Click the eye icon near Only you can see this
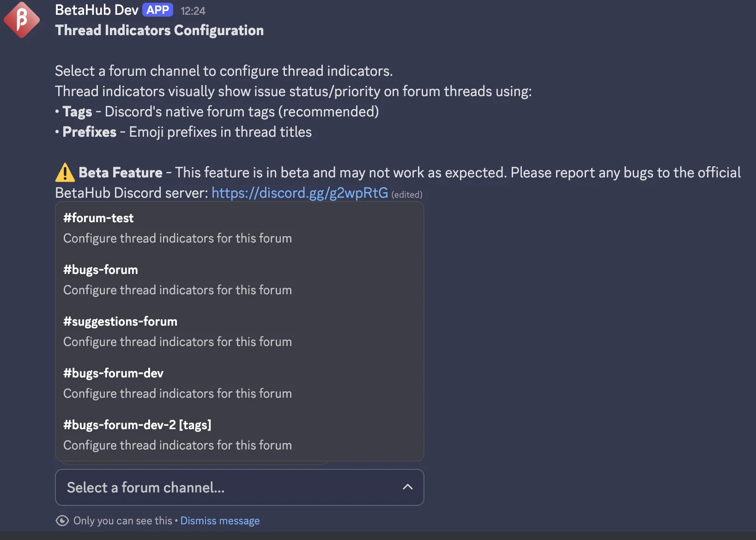756x540 pixels. (x=62, y=521)
